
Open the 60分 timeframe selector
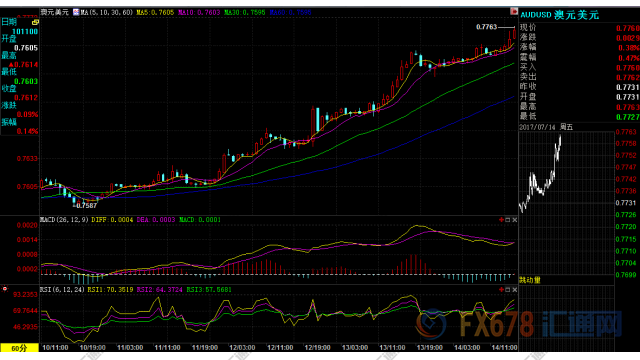click(x=19, y=348)
